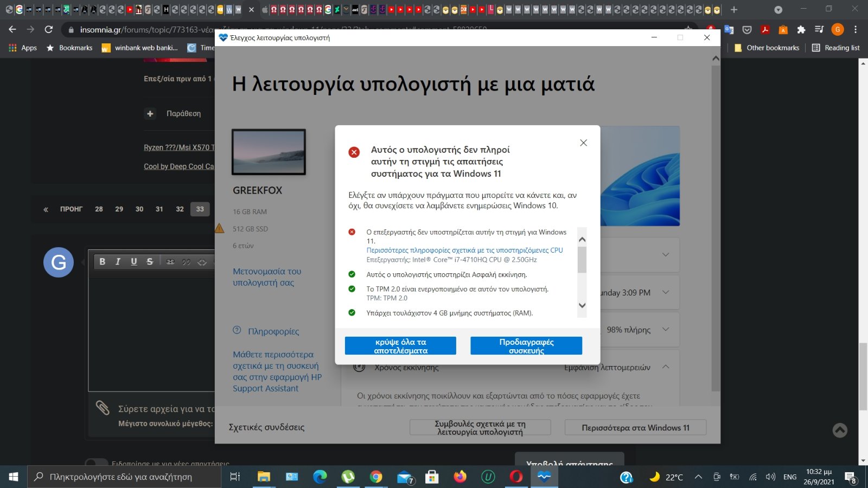Go back in Chrome browser
868x488 pixels.
coord(12,29)
